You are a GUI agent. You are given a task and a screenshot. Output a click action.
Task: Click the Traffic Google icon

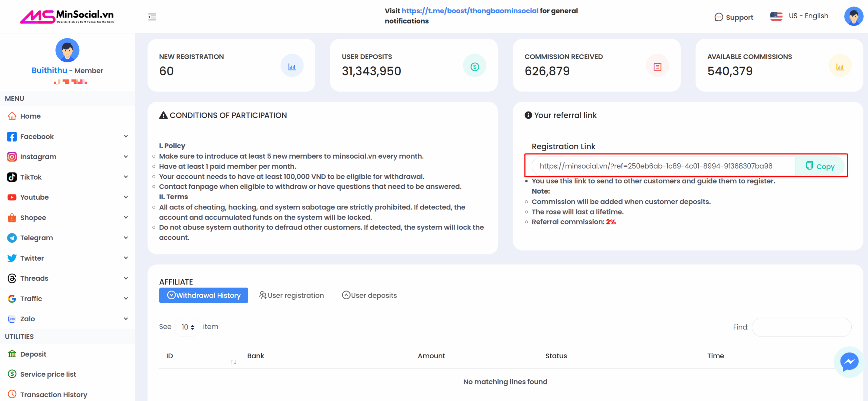(12, 299)
